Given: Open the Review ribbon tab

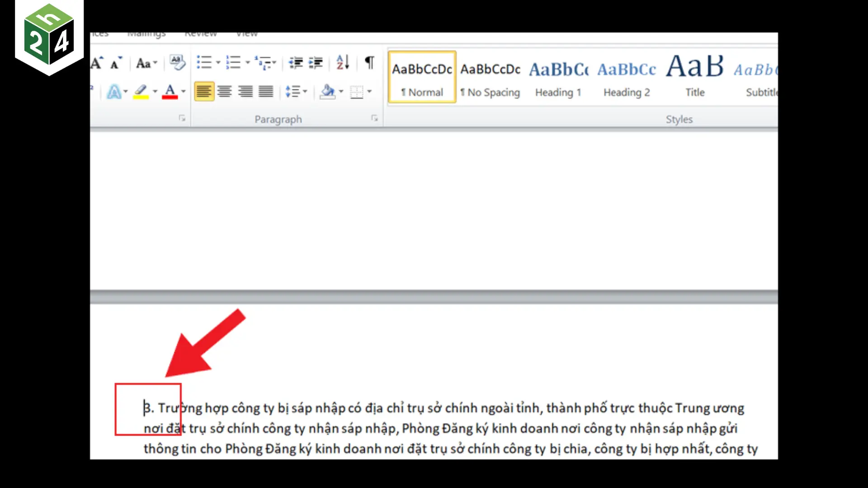Looking at the screenshot, I should pyautogui.click(x=201, y=34).
